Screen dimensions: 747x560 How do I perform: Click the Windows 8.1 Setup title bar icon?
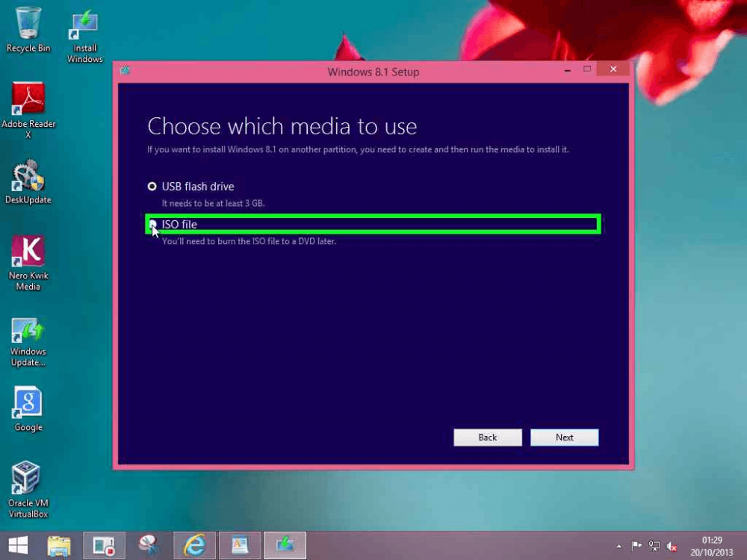click(125, 71)
